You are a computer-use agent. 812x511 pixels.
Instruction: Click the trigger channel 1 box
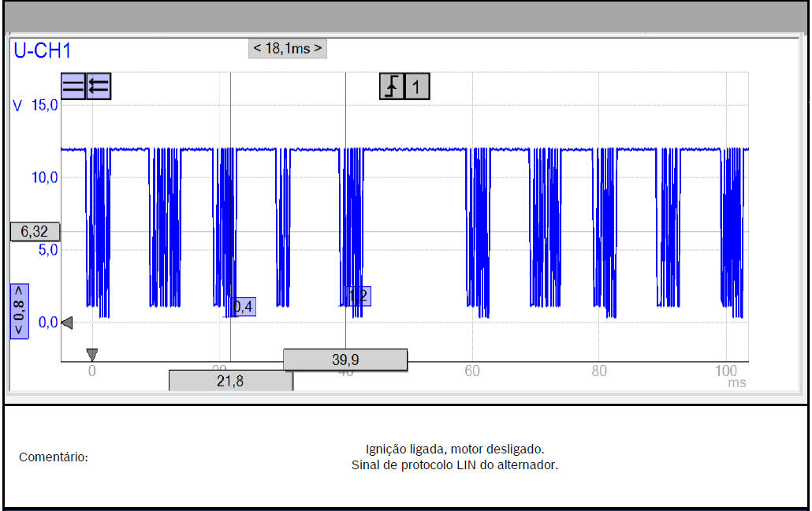pyautogui.click(x=417, y=87)
